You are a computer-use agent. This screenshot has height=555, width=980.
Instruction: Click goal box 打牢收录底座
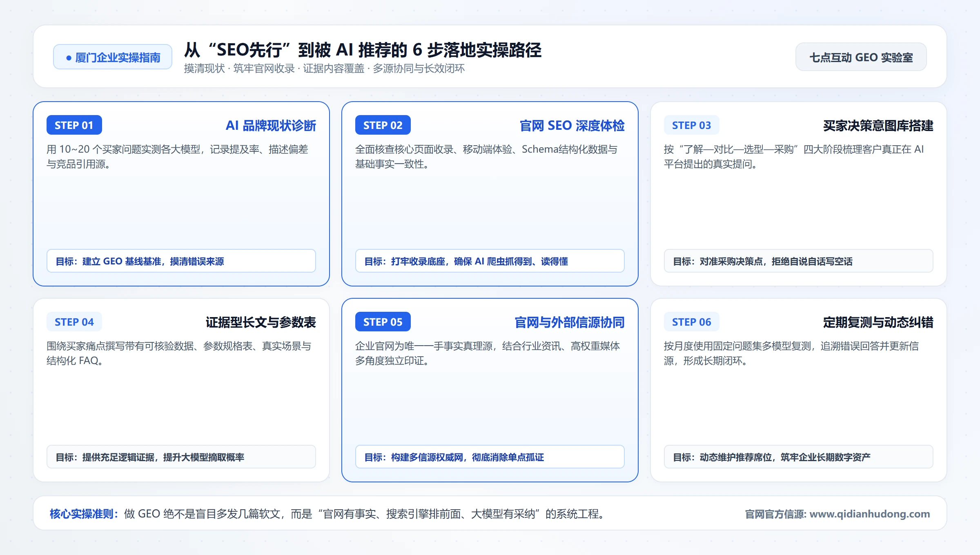pyautogui.click(x=490, y=261)
